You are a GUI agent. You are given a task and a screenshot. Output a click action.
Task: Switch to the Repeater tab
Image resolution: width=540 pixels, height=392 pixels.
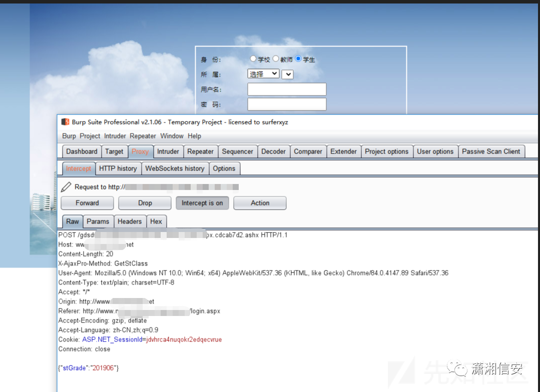(x=200, y=151)
